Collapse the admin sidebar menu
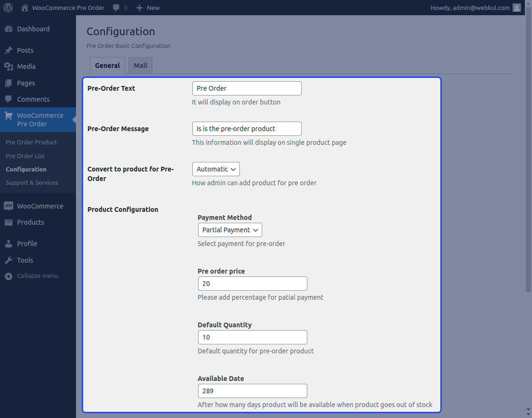This screenshot has width=532, height=418. pyautogui.click(x=31, y=276)
